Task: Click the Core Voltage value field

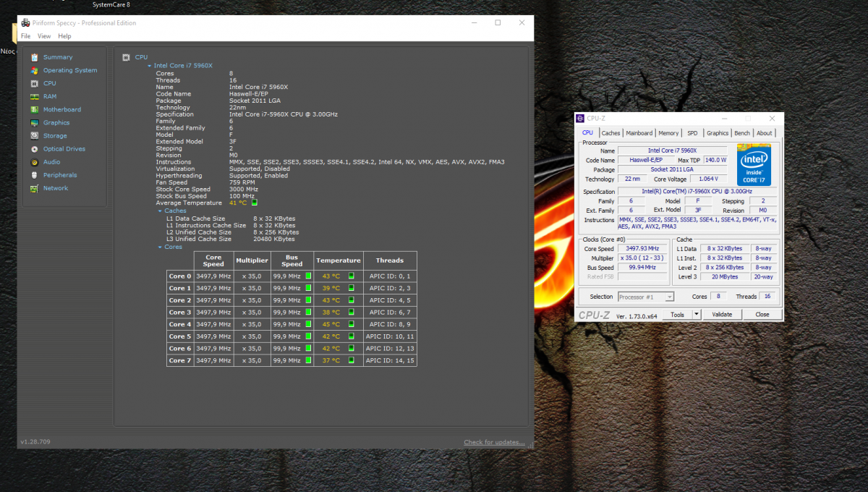Action: (709, 179)
